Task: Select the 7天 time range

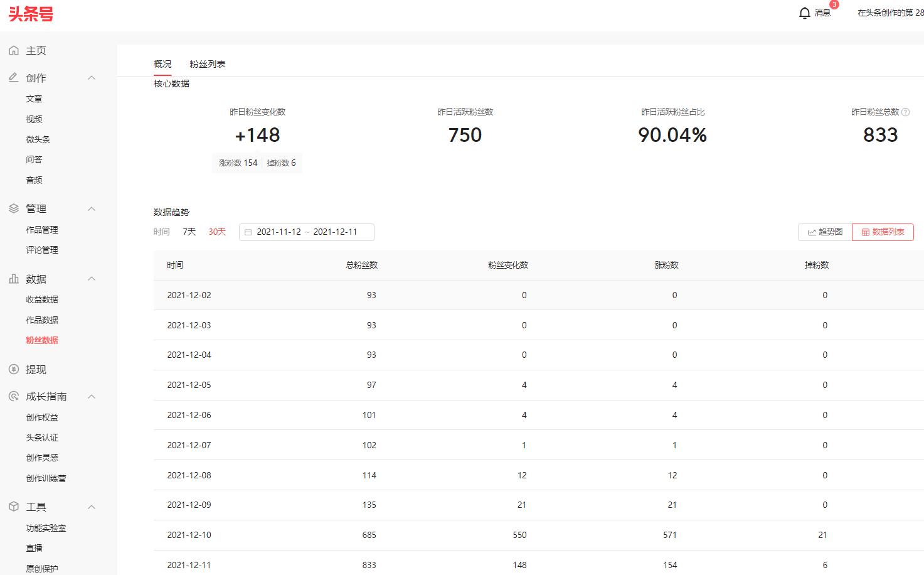Action: point(189,232)
